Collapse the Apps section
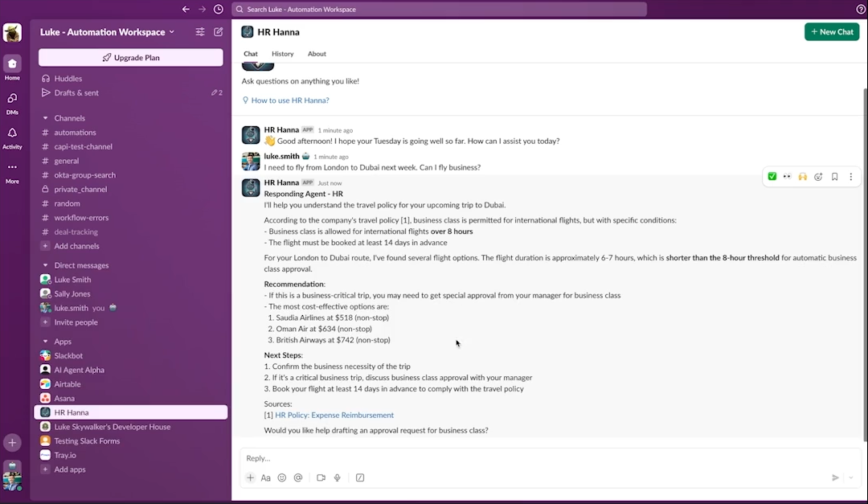 coord(45,342)
